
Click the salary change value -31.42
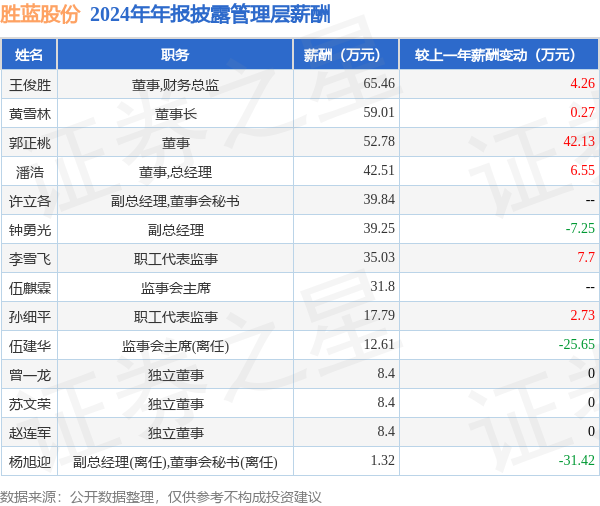click(x=577, y=460)
